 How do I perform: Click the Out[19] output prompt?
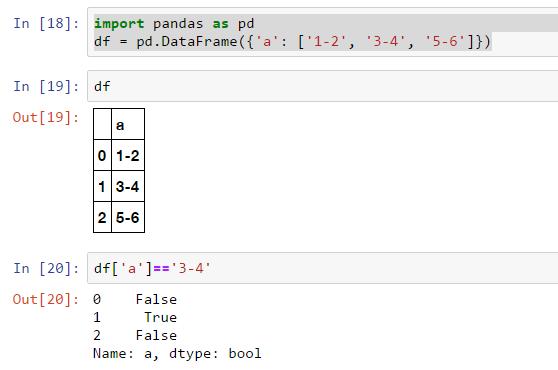tap(46, 117)
